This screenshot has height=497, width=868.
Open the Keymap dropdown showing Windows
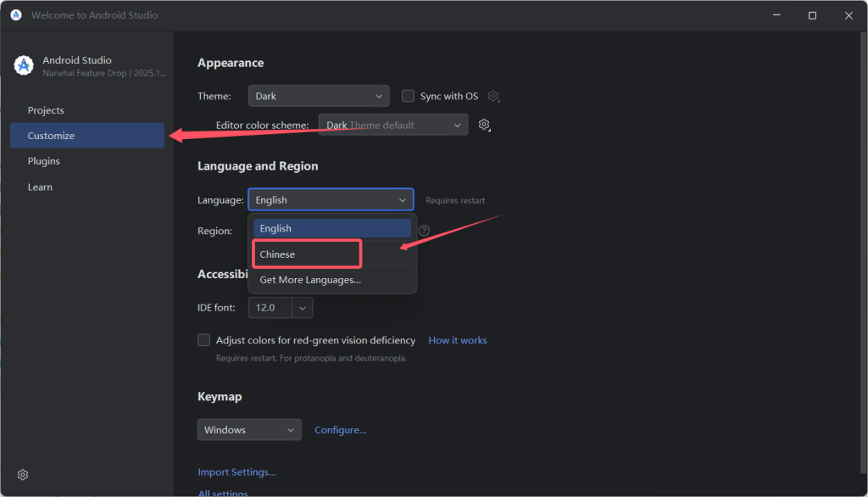click(249, 429)
